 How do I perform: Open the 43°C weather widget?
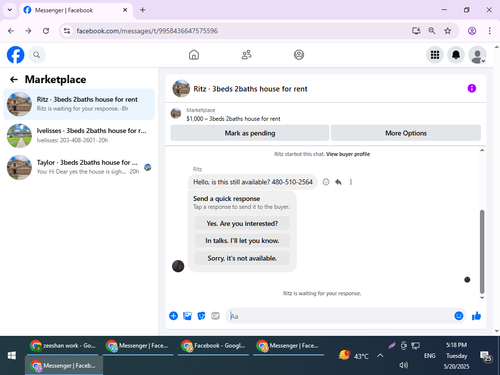(354, 356)
